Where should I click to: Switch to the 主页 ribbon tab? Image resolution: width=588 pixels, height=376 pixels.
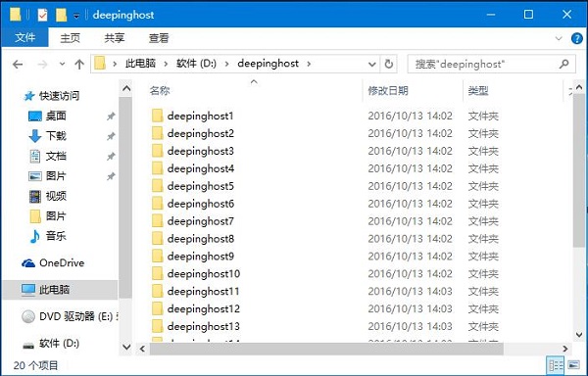[x=70, y=38]
